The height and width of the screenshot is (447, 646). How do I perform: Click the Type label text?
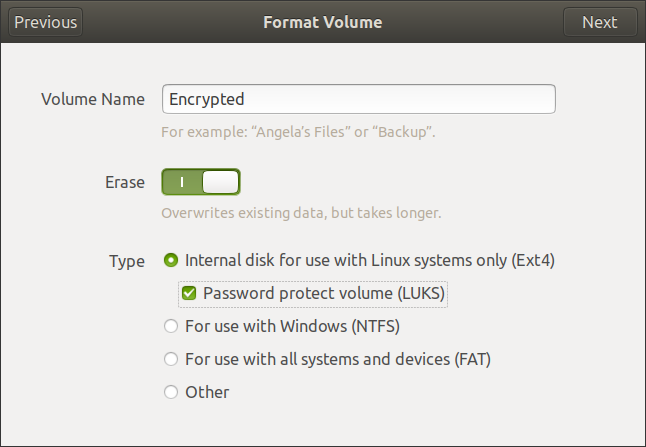[127, 261]
